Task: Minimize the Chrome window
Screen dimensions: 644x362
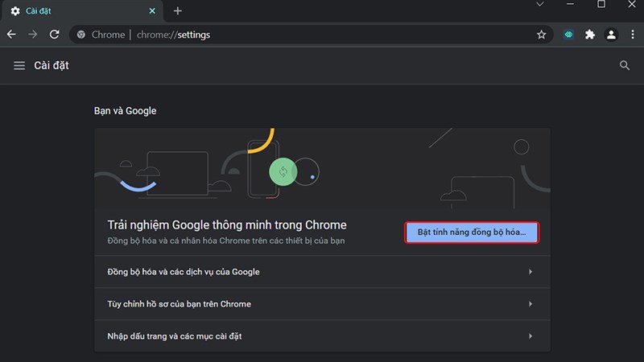Action: pos(570,4)
